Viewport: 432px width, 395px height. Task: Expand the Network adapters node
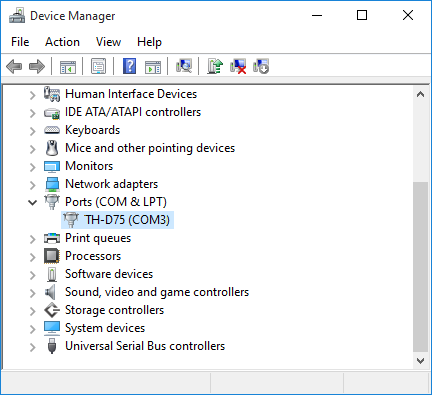pos(32,185)
